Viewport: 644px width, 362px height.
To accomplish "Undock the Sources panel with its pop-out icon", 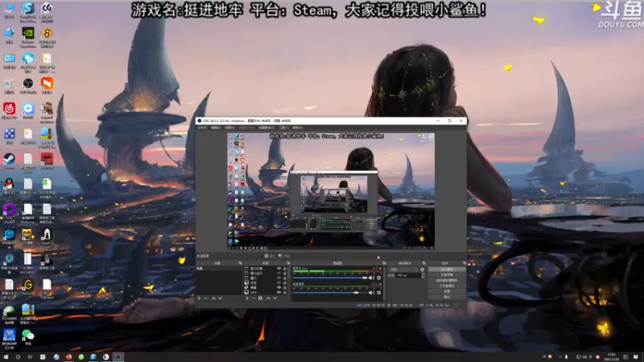I will pyautogui.click(x=288, y=263).
